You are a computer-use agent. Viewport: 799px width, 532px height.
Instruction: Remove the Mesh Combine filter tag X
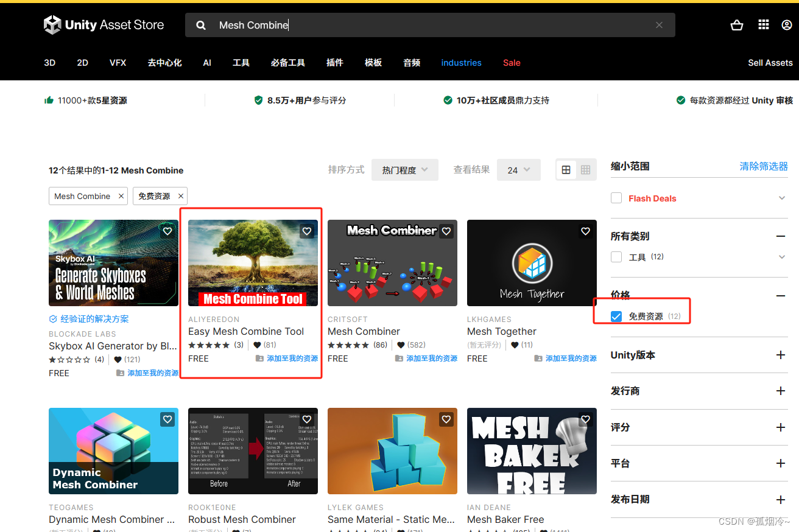click(x=121, y=196)
